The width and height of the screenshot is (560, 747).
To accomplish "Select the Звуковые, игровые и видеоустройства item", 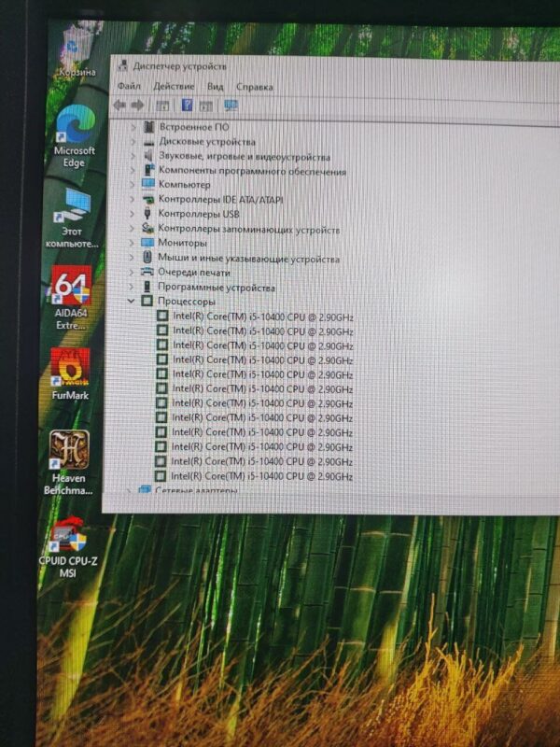I will point(244,157).
